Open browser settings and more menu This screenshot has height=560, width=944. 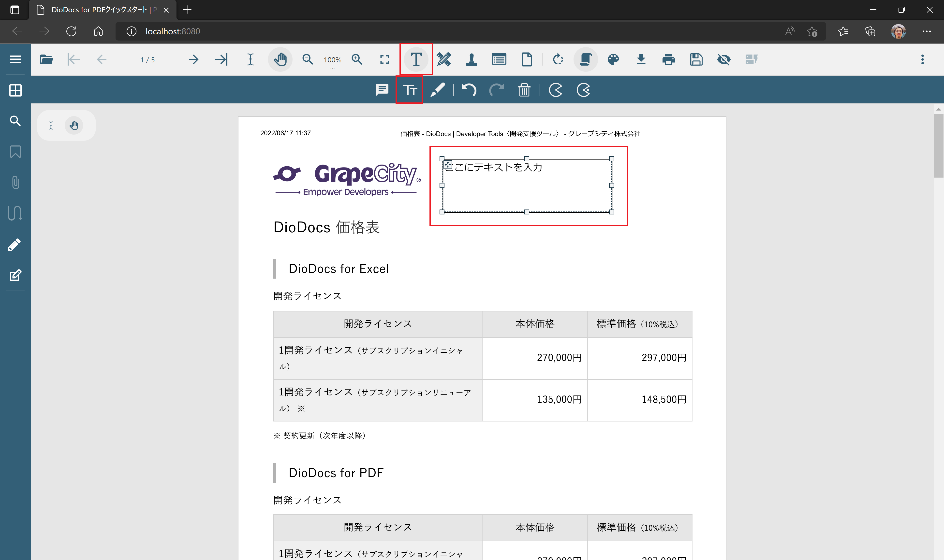point(927,31)
